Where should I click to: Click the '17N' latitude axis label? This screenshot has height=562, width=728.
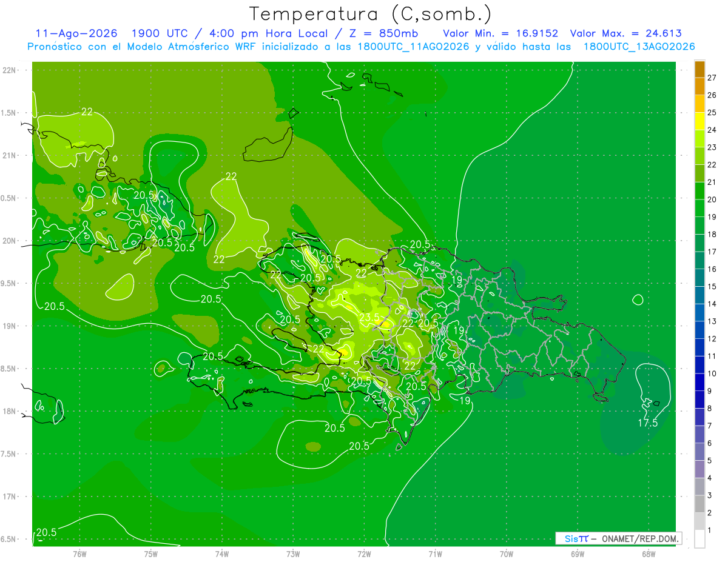[10, 497]
